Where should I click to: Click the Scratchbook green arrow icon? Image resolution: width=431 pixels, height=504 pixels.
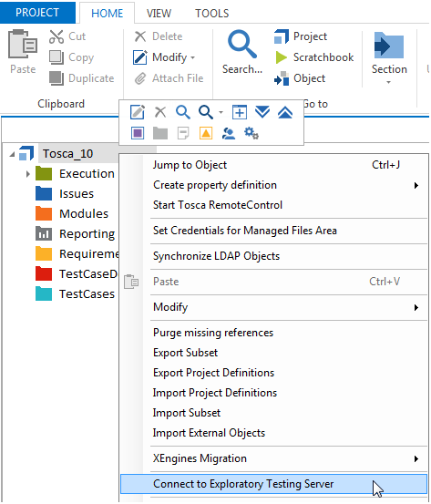[x=281, y=57]
